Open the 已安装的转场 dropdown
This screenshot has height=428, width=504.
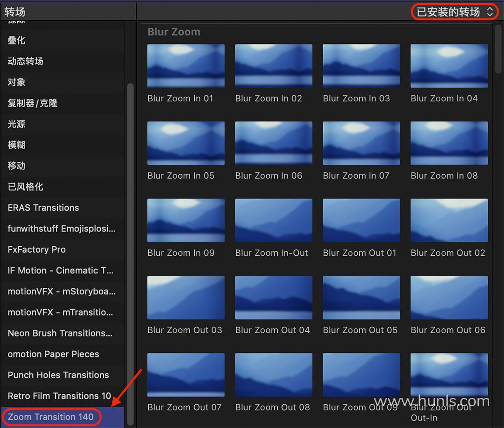coord(455,12)
